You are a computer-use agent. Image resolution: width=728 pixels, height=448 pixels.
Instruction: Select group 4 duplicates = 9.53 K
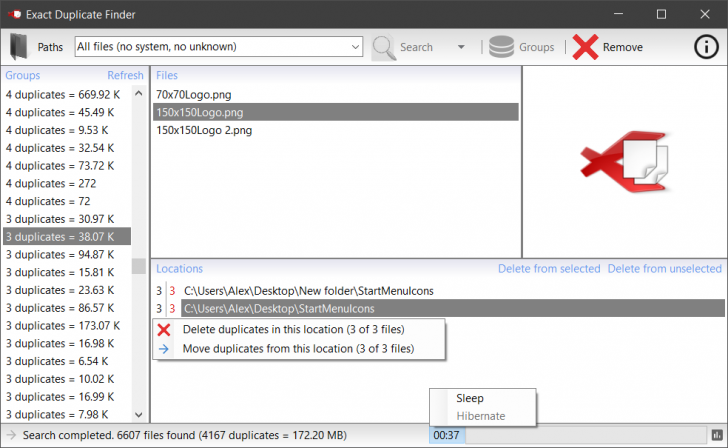tap(67, 130)
